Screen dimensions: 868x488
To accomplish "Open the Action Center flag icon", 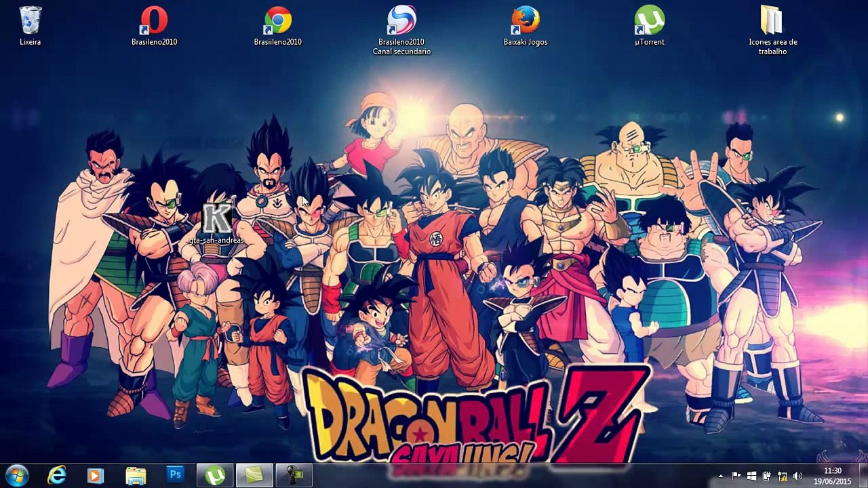I will coord(736,476).
